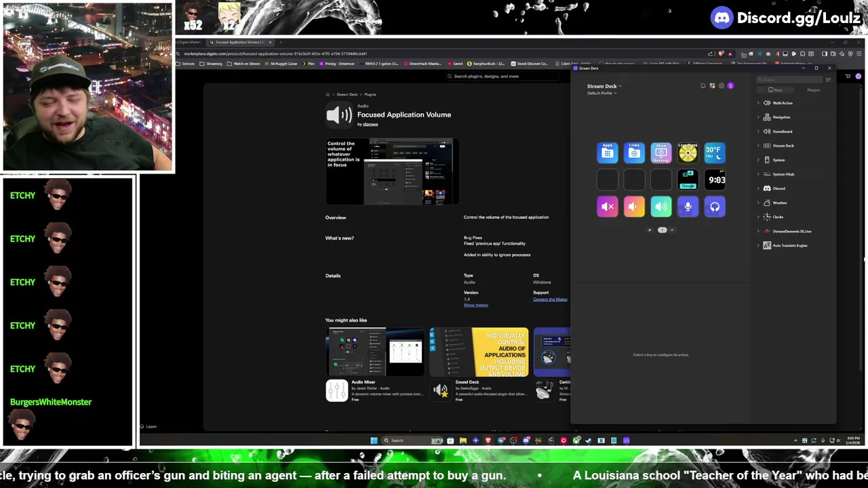Select the Google translate key

coord(688,180)
